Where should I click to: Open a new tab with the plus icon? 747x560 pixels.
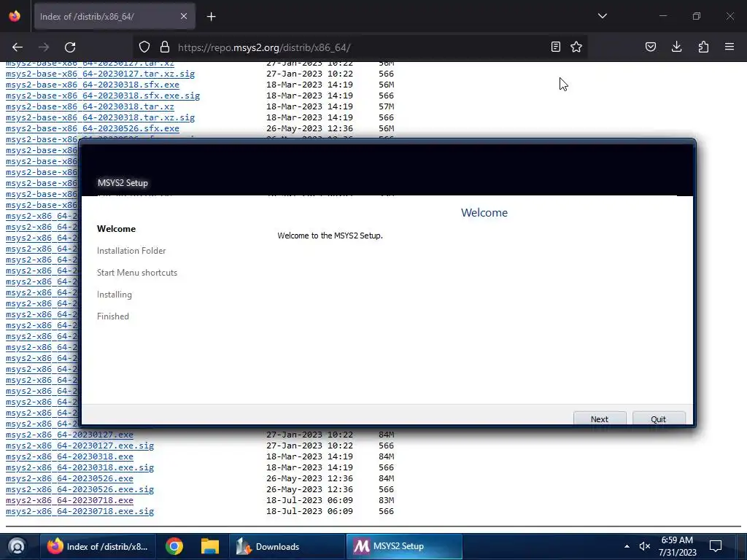point(212,17)
